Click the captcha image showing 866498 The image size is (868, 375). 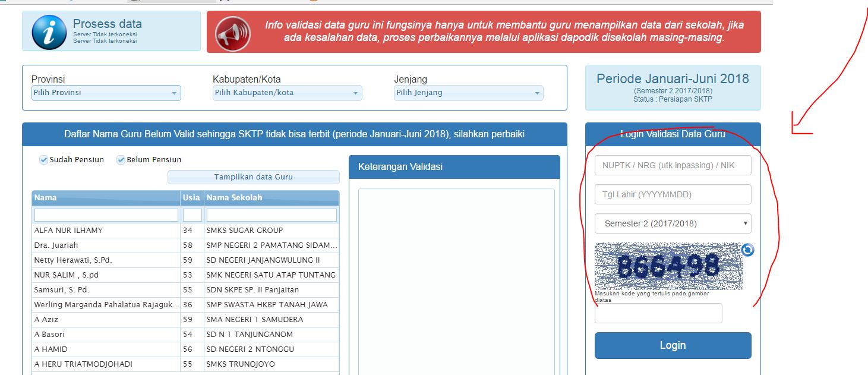point(668,266)
